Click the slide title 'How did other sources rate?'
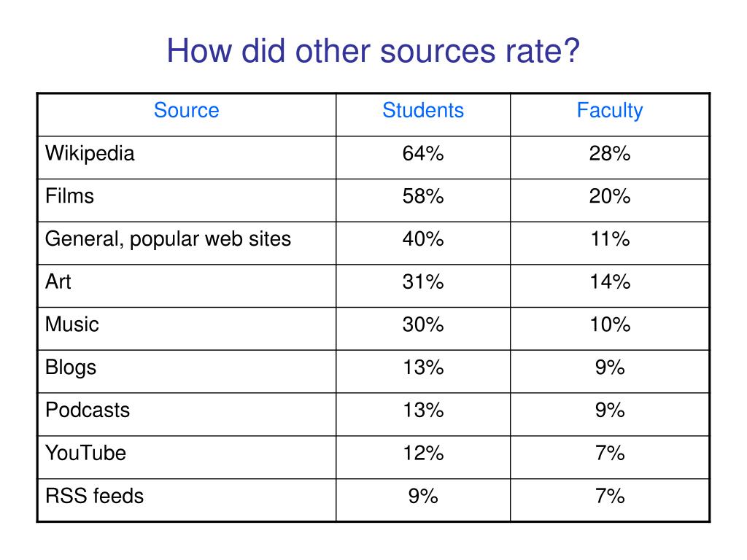 (x=373, y=50)
